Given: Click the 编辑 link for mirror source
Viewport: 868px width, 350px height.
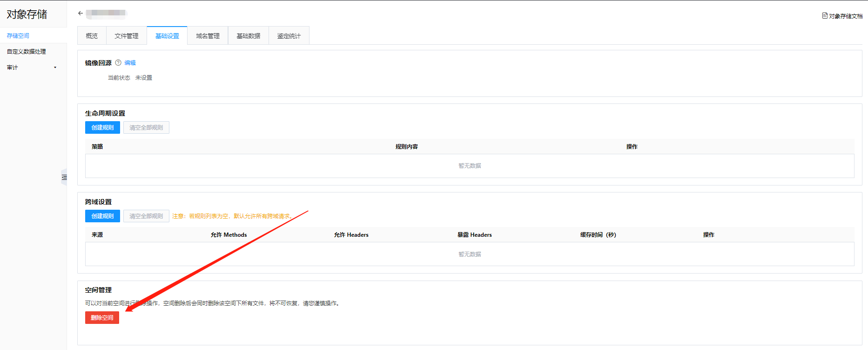Looking at the screenshot, I should [130, 63].
